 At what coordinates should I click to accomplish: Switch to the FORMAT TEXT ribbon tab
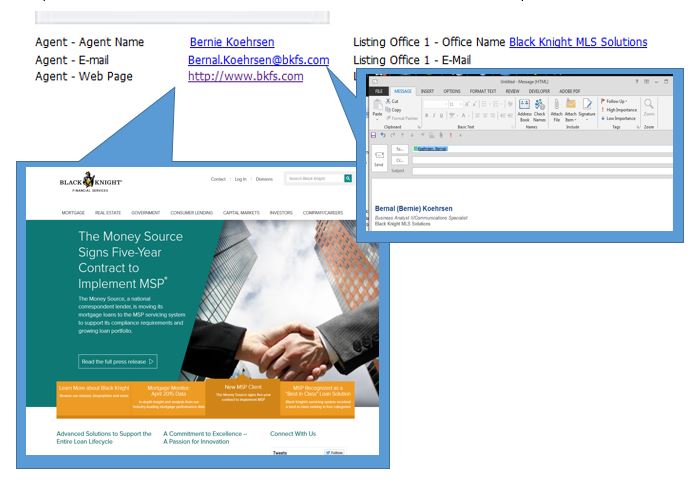(x=483, y=91)
